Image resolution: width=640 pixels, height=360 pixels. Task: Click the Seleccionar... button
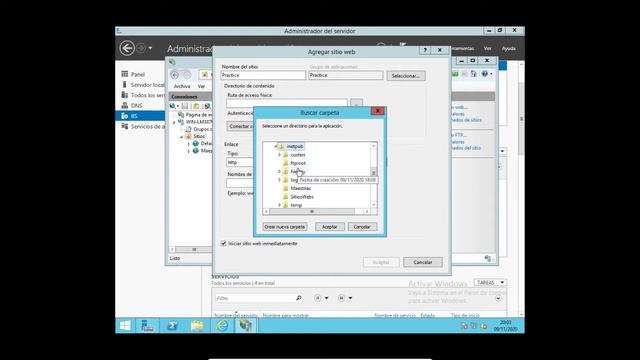(406, 76)
